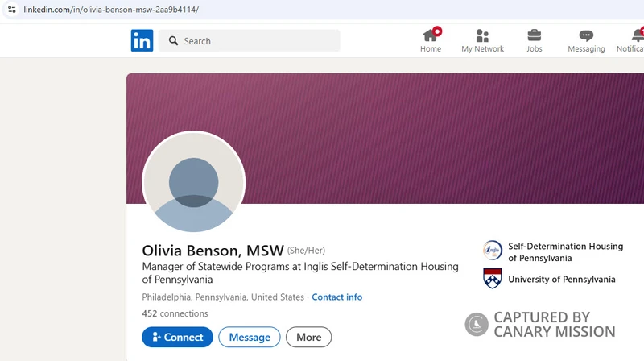Open Self-Determination Housing of Pennsylvania link
This screenshot has width=644, height=361.
[565, 252]
